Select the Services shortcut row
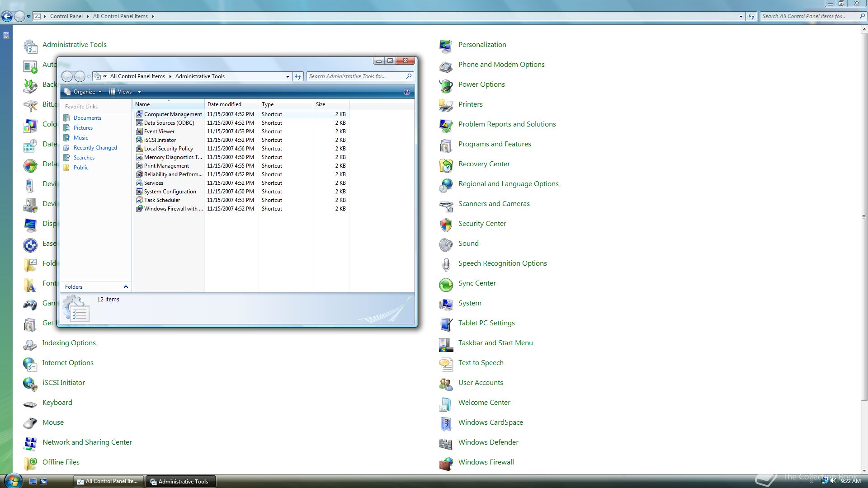Image resolution: width=868 pixels, height=488 pixels. [x=241, y=183]
